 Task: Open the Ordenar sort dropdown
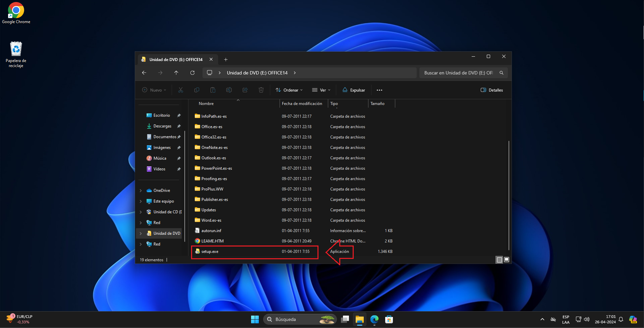click(x=289, y=90)
